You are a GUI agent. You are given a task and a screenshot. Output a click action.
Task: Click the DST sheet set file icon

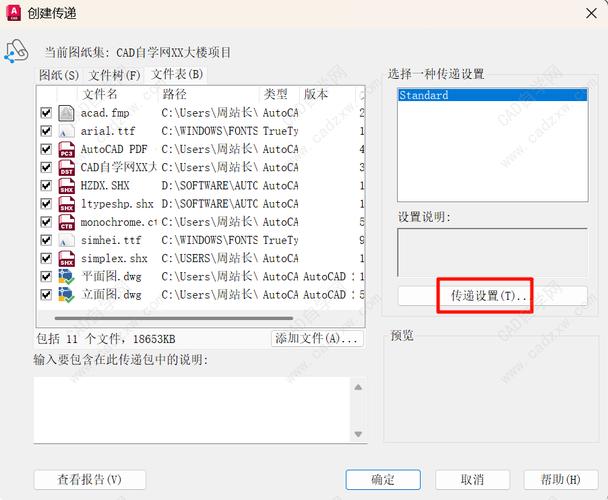tap(66, 168)
